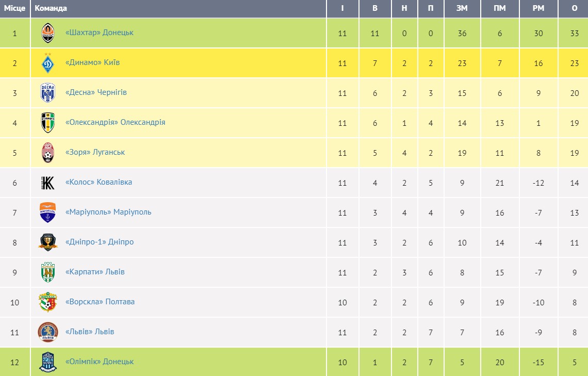Viewport: 588px width, 376px height.
Task: Click the Olimpik Donetsk club crest
Action: (48, 362)
